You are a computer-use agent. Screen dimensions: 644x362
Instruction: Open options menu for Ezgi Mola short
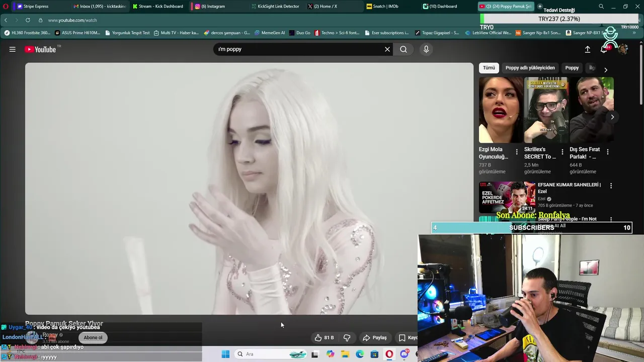click(x=517, y=152)
